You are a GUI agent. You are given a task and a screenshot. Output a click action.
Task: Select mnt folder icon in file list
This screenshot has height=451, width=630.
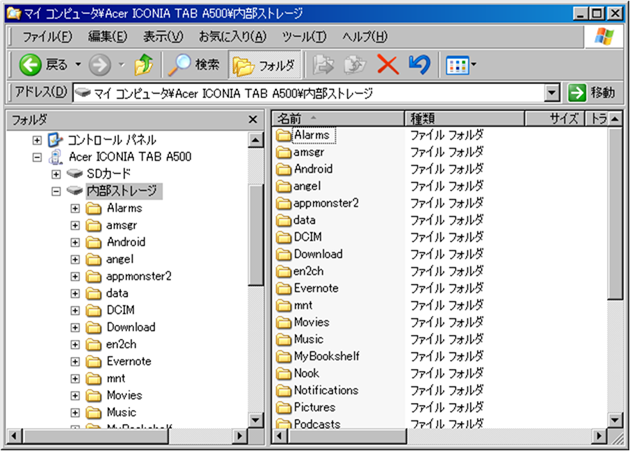[284, 305]
